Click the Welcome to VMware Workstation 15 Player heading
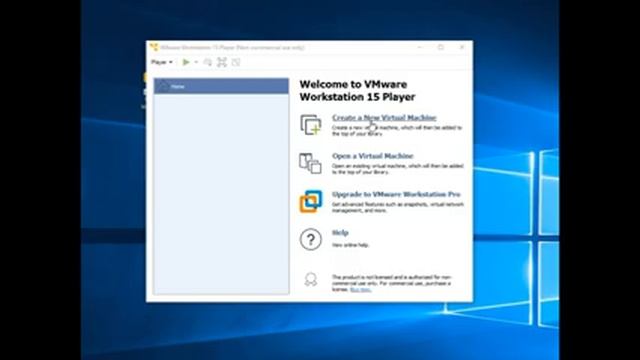The image size is (640, 360). click(357, 91)
